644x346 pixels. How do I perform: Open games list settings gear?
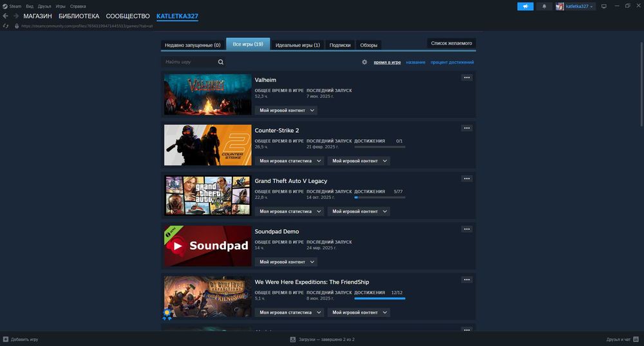click(x=365, y=62)
